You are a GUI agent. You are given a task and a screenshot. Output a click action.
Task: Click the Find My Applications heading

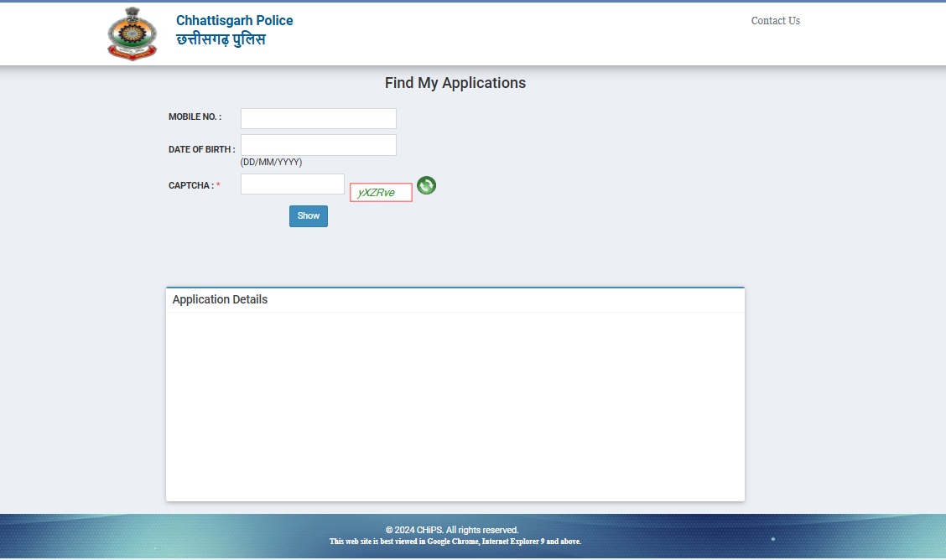[455, 83]
